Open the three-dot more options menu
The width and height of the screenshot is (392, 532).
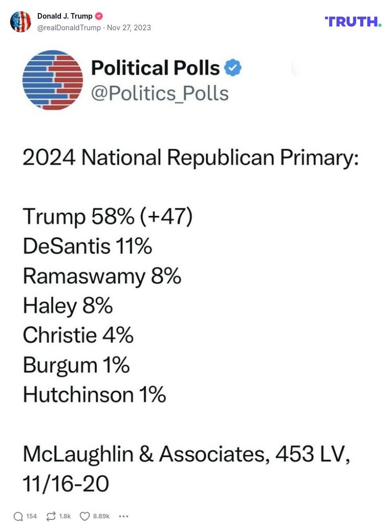coord(123,516)
